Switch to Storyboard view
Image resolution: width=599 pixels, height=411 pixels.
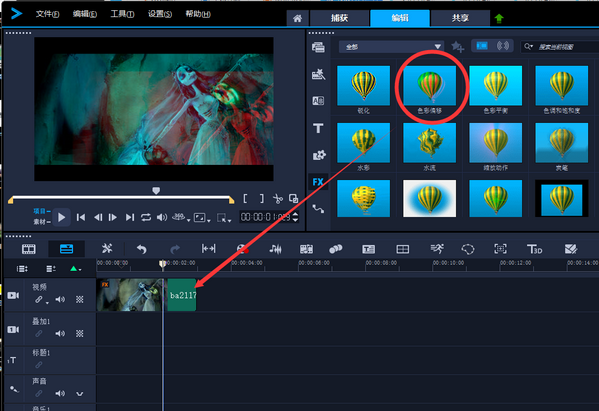coord(29,249)
